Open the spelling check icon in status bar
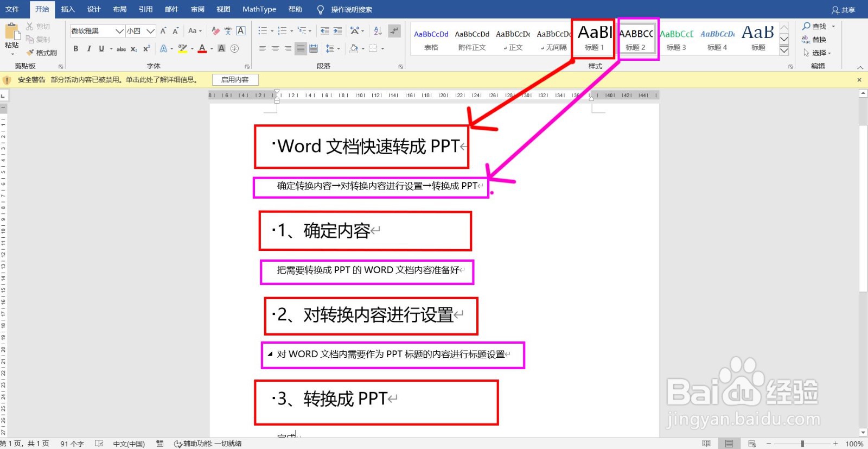 [x=99, y=444]
